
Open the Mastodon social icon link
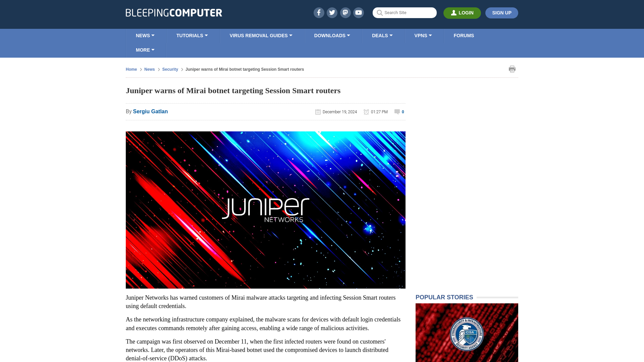(345, 12)
